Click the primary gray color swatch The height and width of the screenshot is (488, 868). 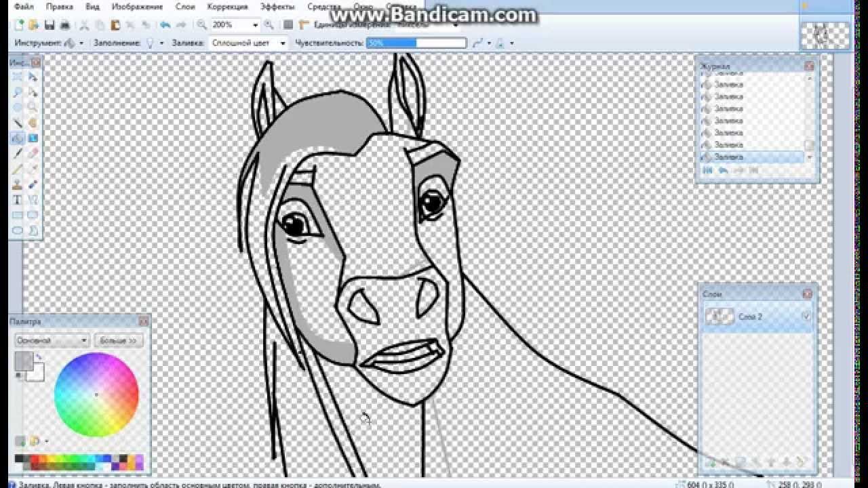[x=23, y=361]
